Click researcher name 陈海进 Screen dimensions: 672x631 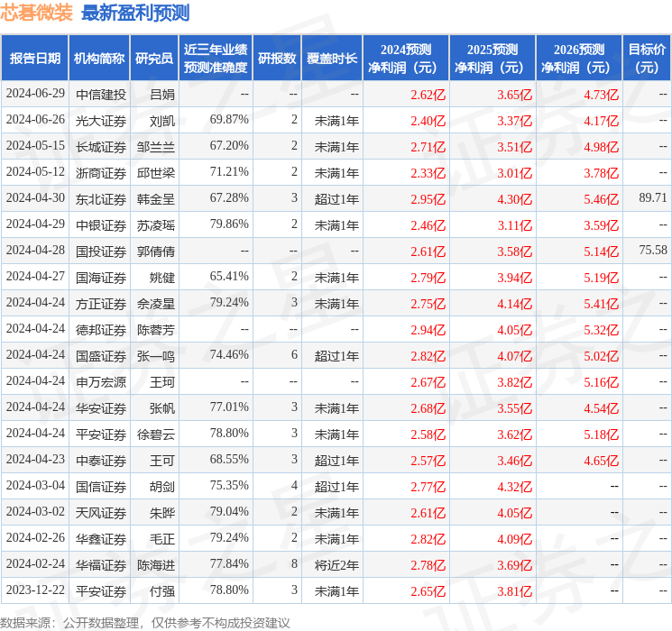pyautogui.click(x=156, y=565)
